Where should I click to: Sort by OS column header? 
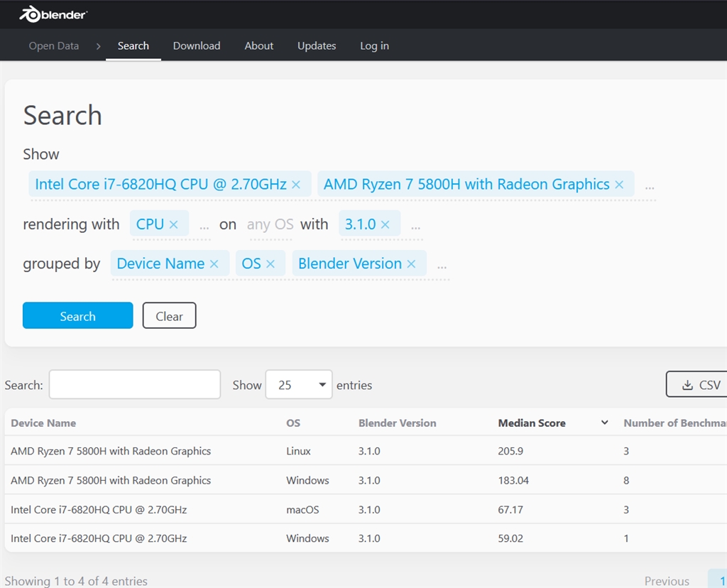[x=293, y=423]
